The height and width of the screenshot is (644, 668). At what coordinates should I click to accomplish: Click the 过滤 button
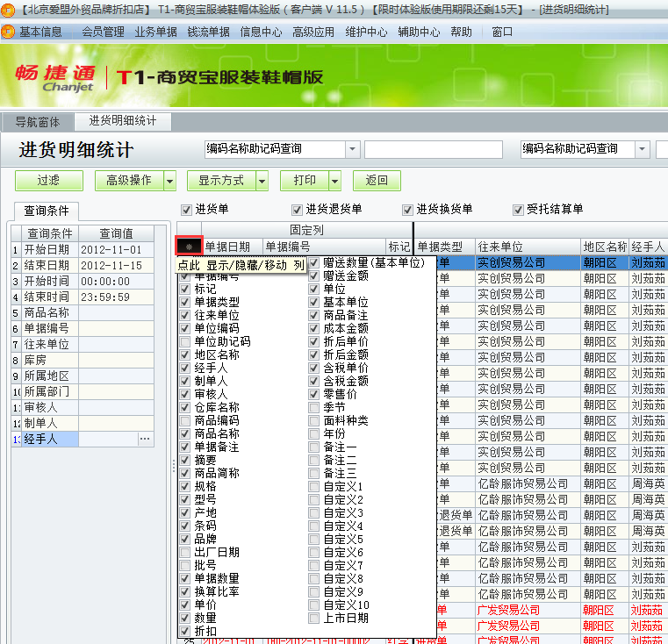pyautogui.click(x=48, y=181)
